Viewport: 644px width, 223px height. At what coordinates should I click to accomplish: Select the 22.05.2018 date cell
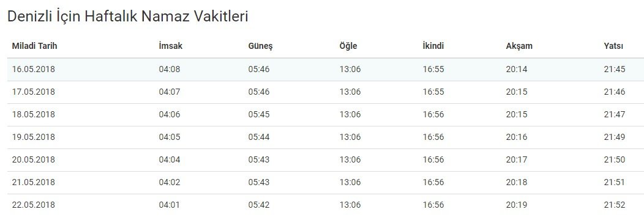pyautogui.click(x=33, y=205)
